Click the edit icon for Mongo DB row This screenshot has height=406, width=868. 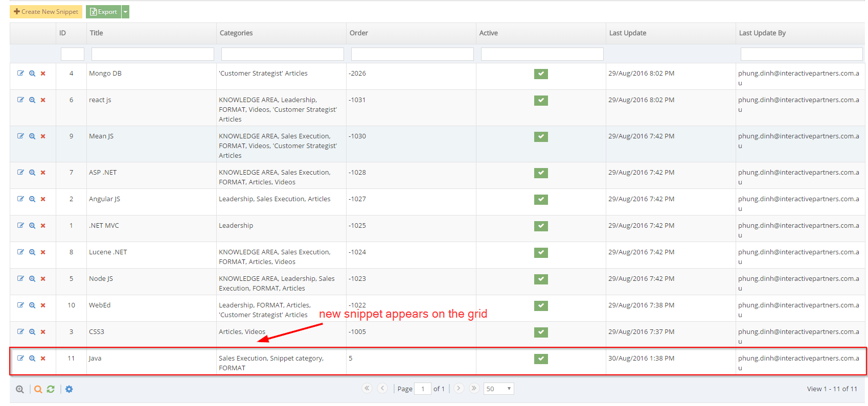click(x=20, y=73)
